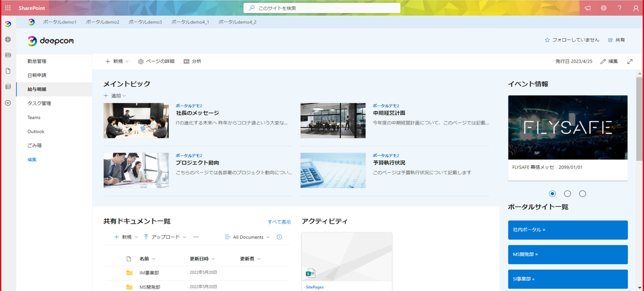
Task: Click the create plus icon in left rail
Action: coord(8,103)
